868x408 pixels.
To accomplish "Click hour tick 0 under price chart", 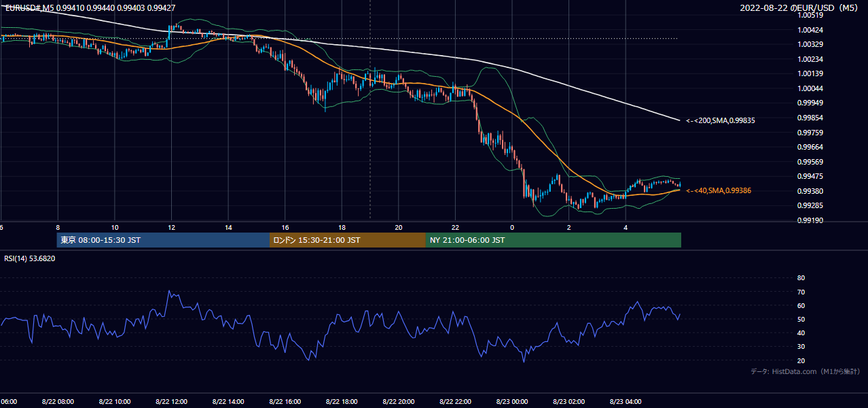I will (x=512, y=227).
